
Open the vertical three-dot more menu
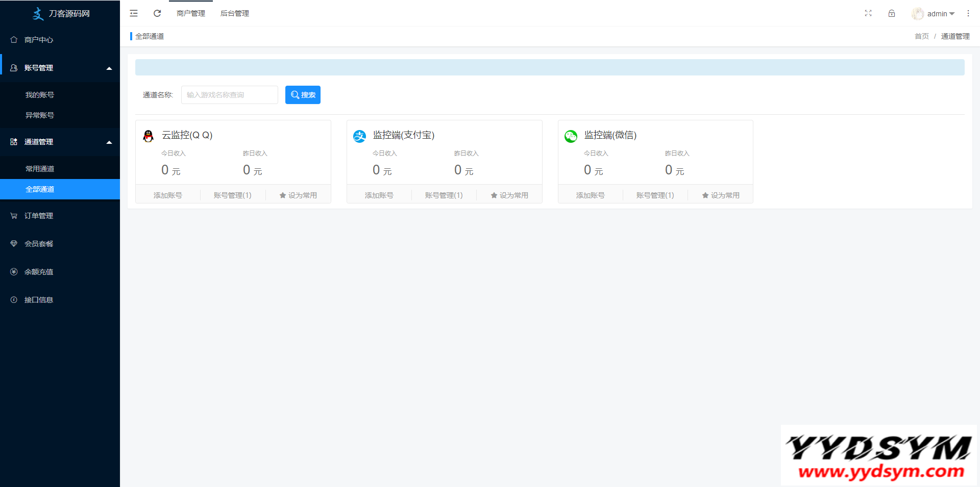pyautogui.click(x=968, y=13)
